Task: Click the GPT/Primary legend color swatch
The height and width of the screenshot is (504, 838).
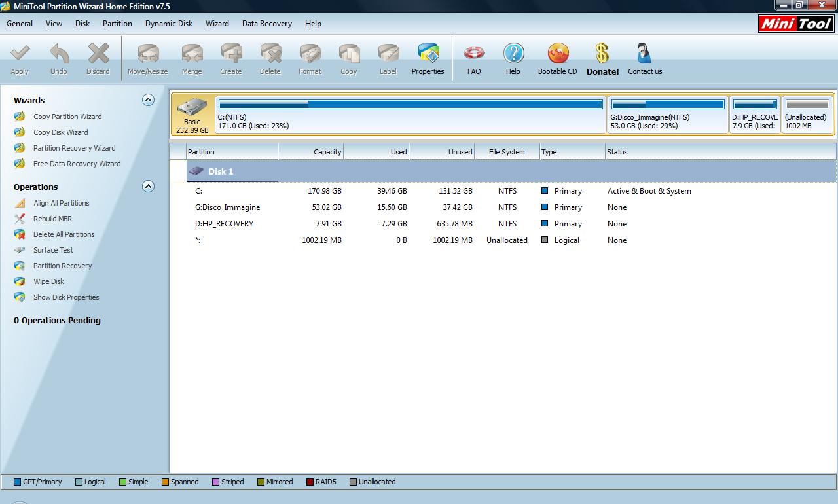Action: [x=18, y=482]
